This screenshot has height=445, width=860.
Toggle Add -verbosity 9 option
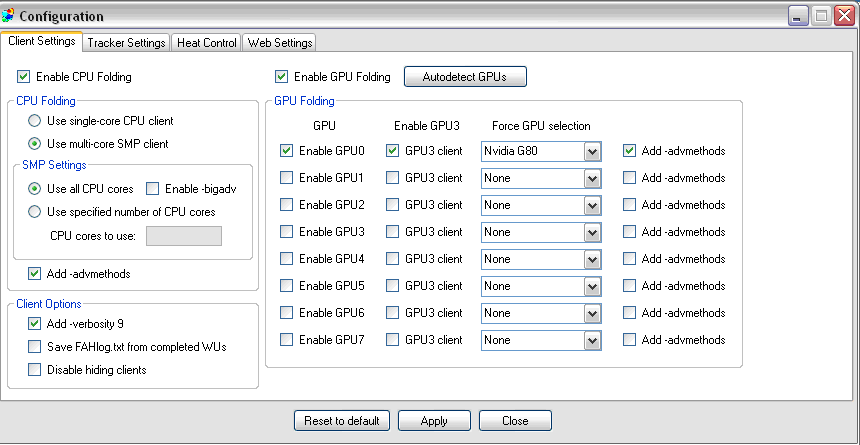35,324
